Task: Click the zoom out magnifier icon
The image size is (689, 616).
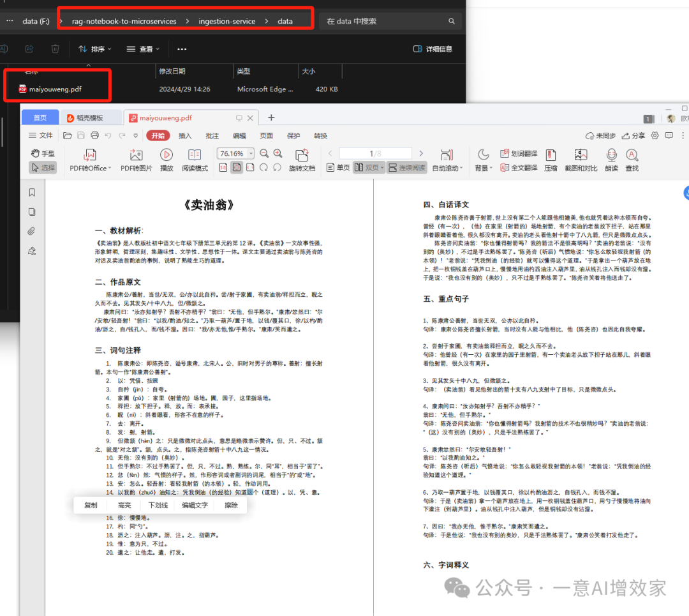Action: pyautogui.click(x=263, y=153)
